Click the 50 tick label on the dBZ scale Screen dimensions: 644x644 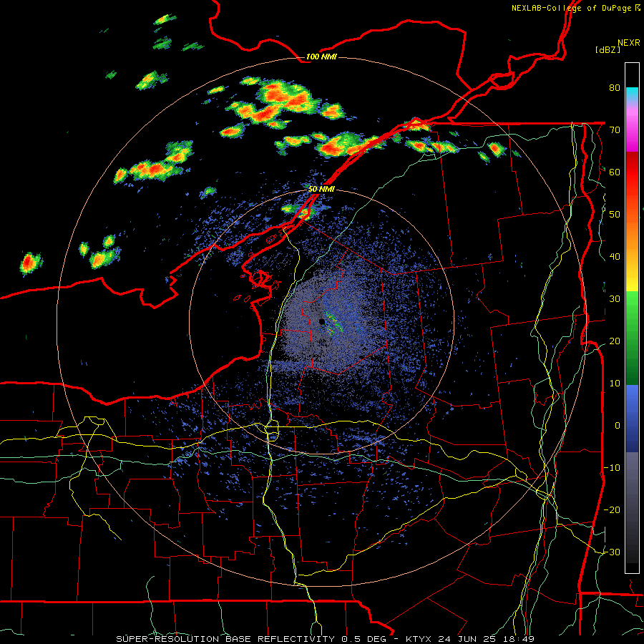[615, 215]
